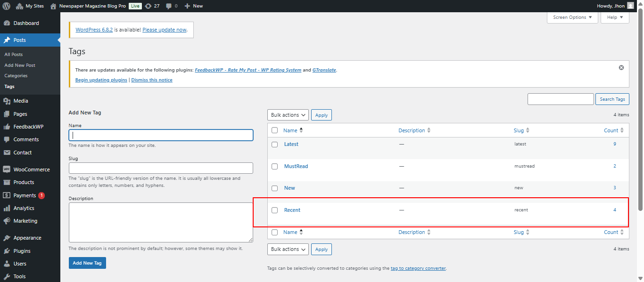Open Dashboard from the sidebar
Viewport: 644px width, 282px height.
[26, 23]
